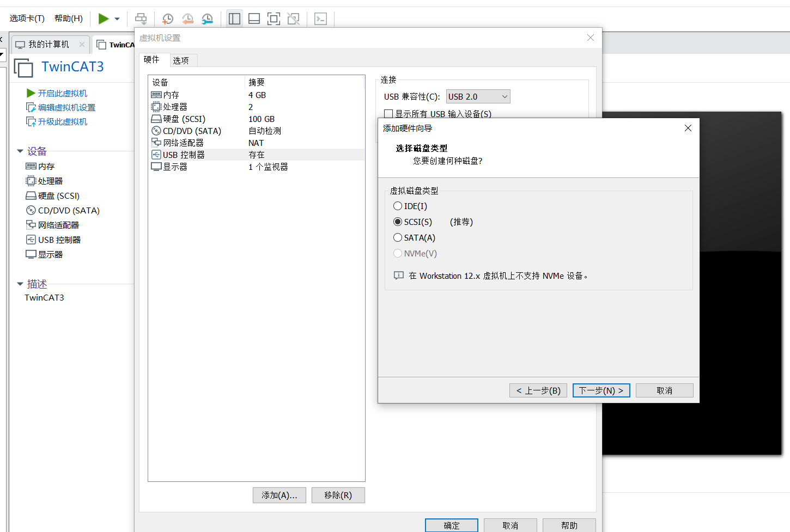Select the SCSI(S) disk type radio
Image resolution: width=790 pixels, height=532 pixels.
[x=398, y=222]
